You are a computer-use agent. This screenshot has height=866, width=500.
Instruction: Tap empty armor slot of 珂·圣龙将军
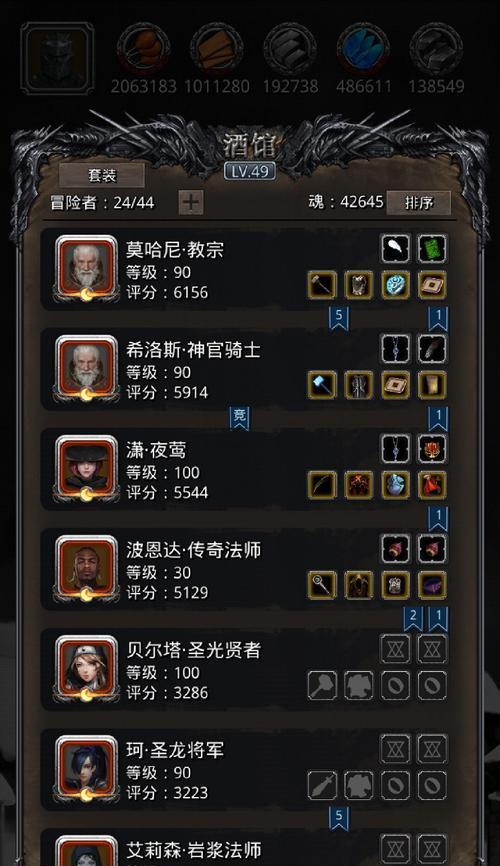coord(359,785)
